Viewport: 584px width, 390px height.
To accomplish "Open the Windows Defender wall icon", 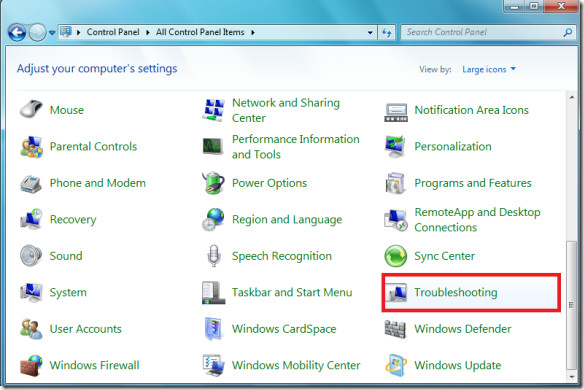I will pyautogui.click(x=395, y=329).
